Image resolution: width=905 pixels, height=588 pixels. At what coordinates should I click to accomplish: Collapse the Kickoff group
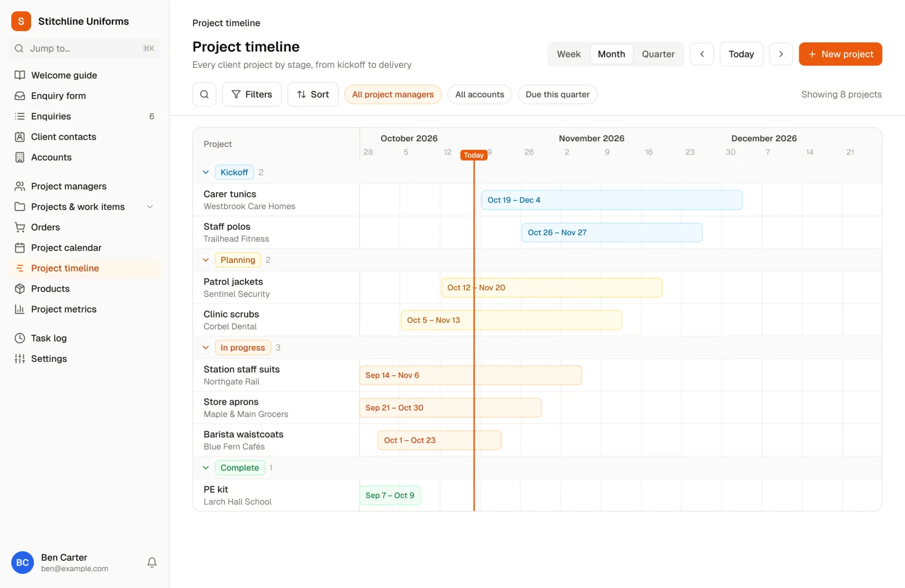206,172
